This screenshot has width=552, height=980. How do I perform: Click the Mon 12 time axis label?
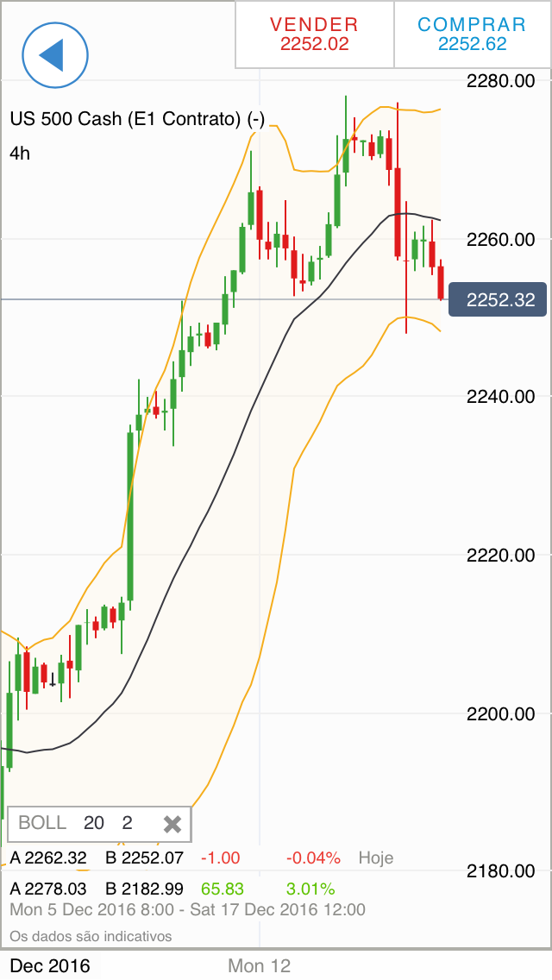[x=259, y=965]
